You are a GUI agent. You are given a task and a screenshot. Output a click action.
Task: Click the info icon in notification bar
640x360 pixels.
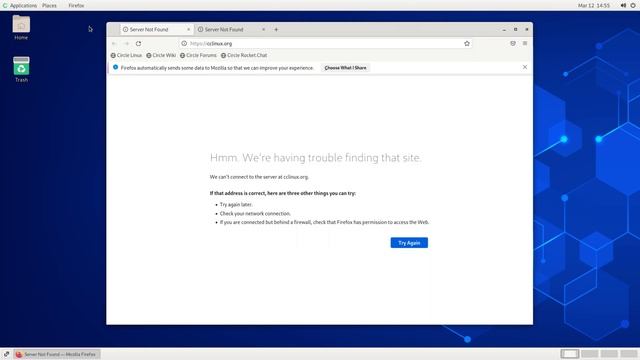click(x=116, y=67)
